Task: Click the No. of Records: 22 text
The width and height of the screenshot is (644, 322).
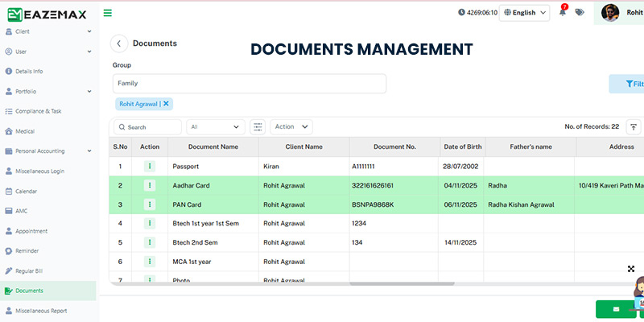Action: (592, 126)
